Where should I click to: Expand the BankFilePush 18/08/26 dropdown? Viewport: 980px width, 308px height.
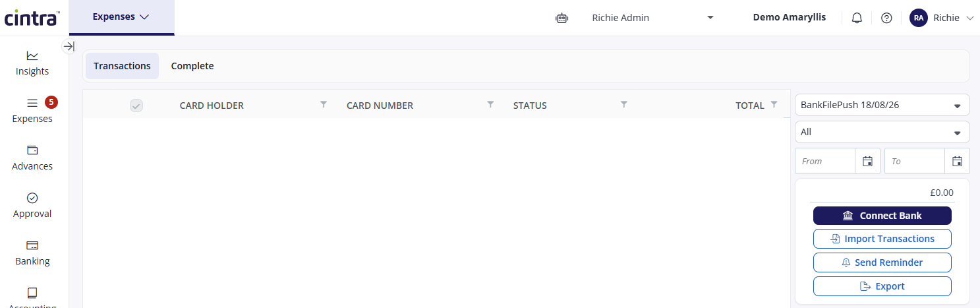882,105
